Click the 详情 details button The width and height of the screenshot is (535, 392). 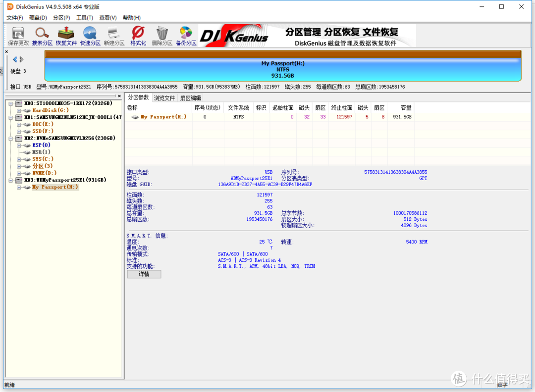click(144, 274)
